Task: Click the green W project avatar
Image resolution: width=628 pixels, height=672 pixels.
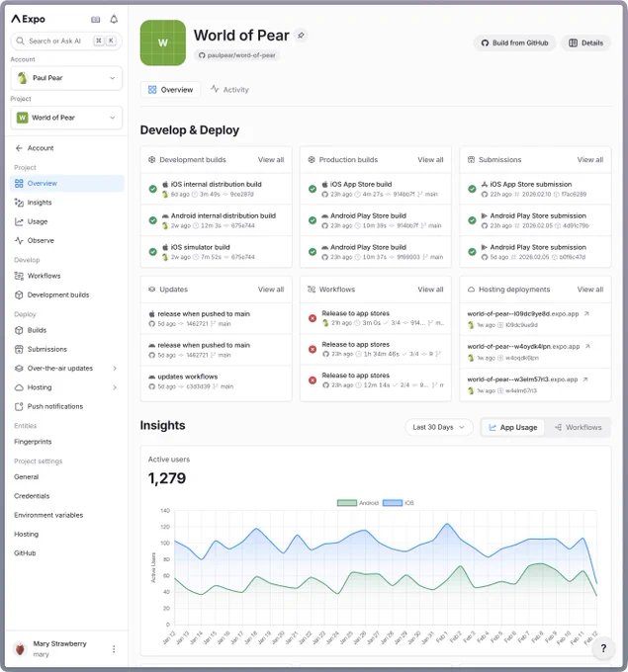Action: click(163, 42)
